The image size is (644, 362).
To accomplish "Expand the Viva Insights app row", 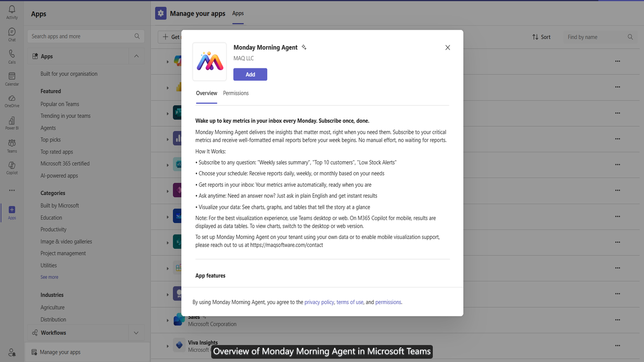I will [x=167, y=346].
